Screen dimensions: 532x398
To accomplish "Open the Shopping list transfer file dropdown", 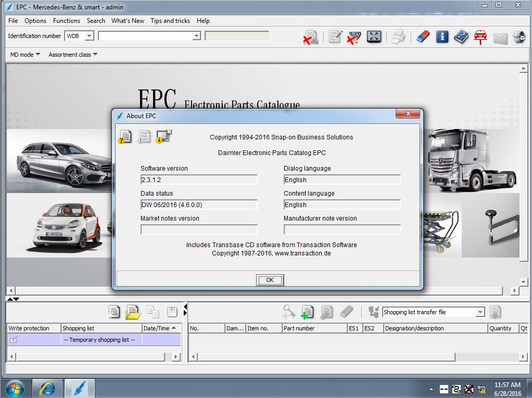I will (x=480, y=312).
